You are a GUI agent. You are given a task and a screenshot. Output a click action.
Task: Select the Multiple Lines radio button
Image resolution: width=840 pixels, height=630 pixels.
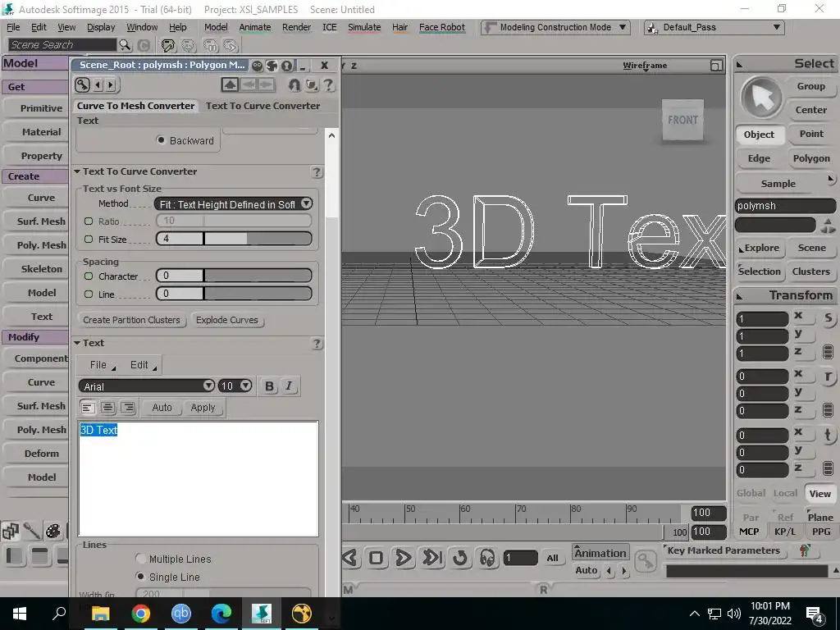140,559
